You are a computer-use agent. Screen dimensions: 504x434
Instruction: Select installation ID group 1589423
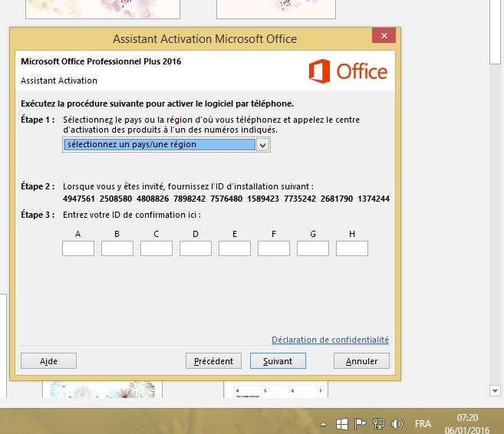[263, 199]
